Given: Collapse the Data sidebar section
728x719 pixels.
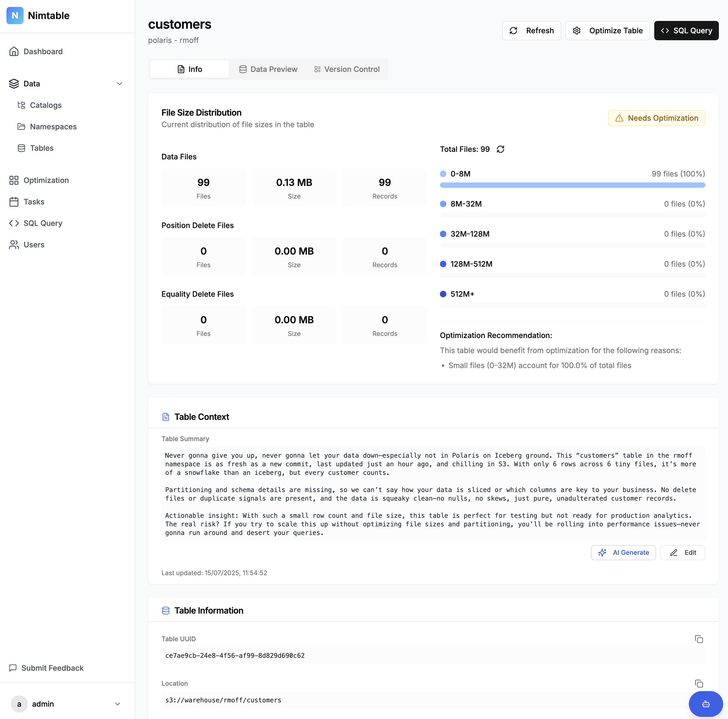Looking at the screenshot, I should click(119, 84).
